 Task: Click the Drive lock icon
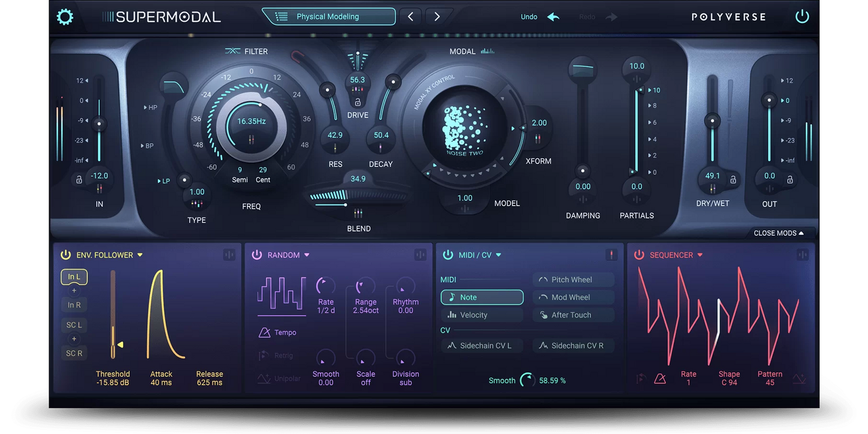click(x=358, y=102)
